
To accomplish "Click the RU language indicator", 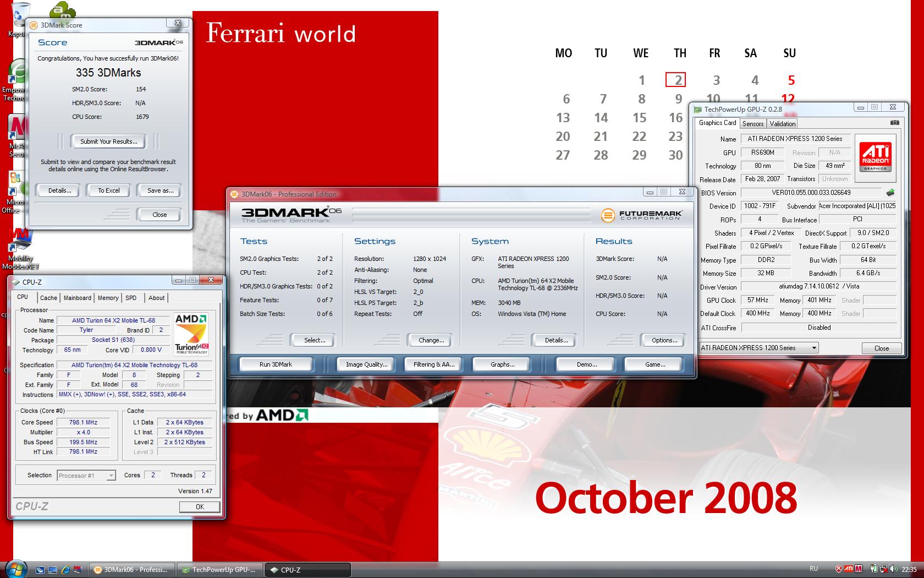I will tap(813, 569).
